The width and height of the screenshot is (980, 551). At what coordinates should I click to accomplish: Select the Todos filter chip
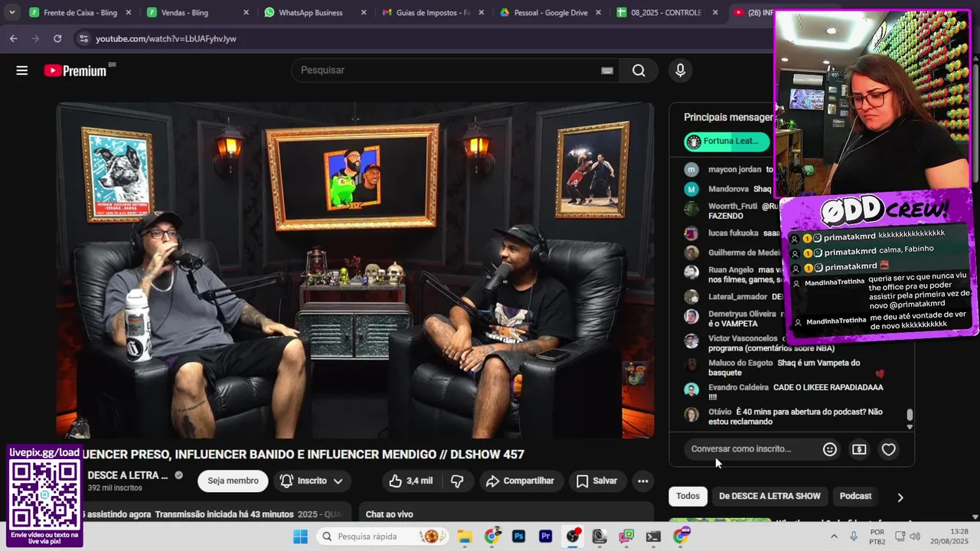click(x=688, y=496)
